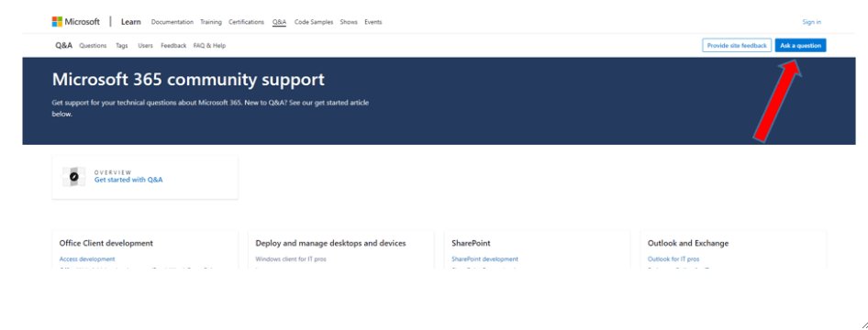Click the SharePoint category heading
The image size is (868, 330).
[471, 243]
